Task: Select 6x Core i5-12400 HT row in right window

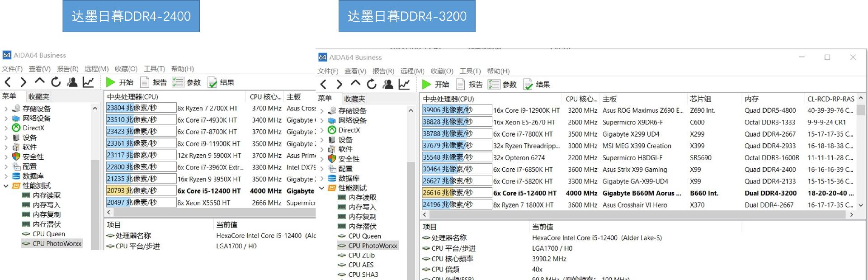Action: pyautogui.click(x=638, y=193)
